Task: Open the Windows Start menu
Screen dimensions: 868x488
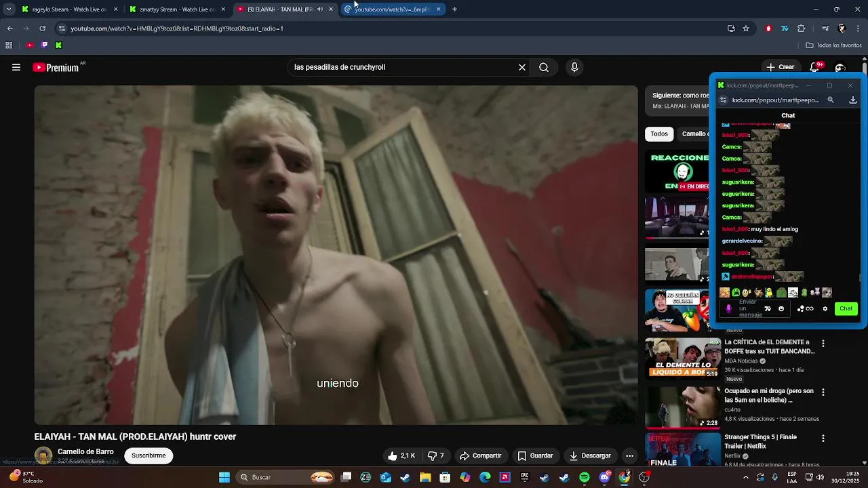Action: tap(224, 477)
